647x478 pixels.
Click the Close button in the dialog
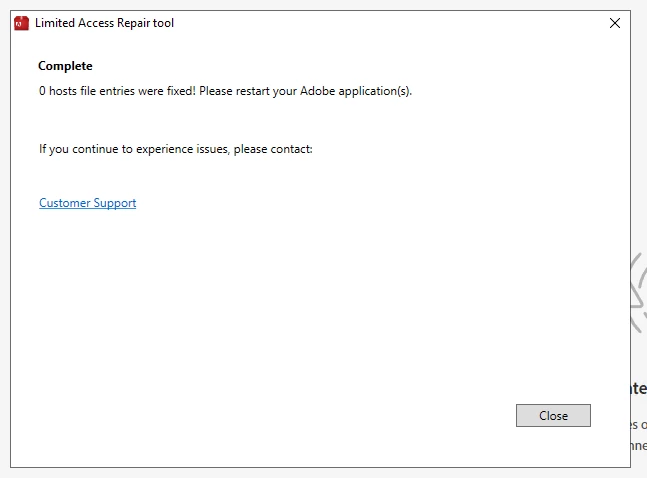[553, 415]
